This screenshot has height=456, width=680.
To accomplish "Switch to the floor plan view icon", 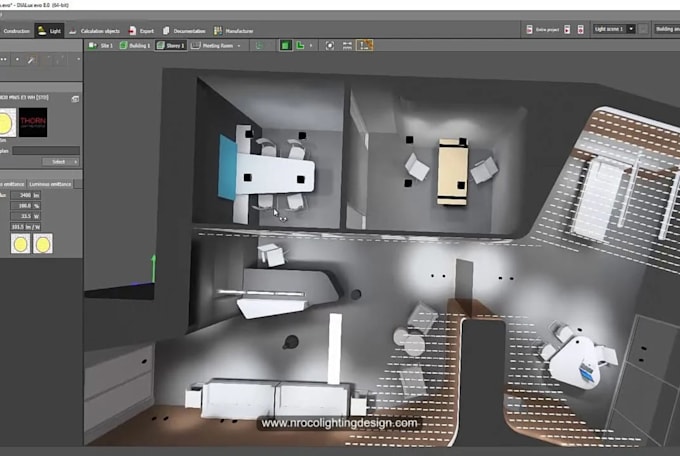I will 300,45.
